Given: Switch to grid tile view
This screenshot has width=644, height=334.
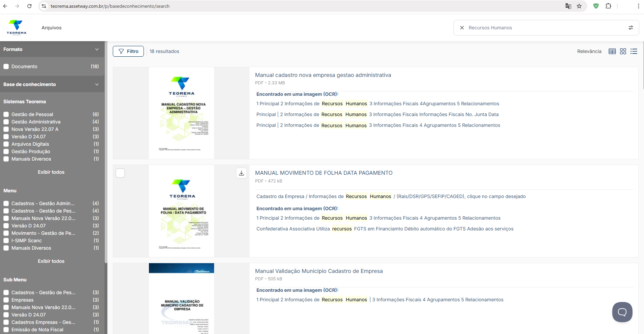Looking at the screenshot, I should click(623, 51).
